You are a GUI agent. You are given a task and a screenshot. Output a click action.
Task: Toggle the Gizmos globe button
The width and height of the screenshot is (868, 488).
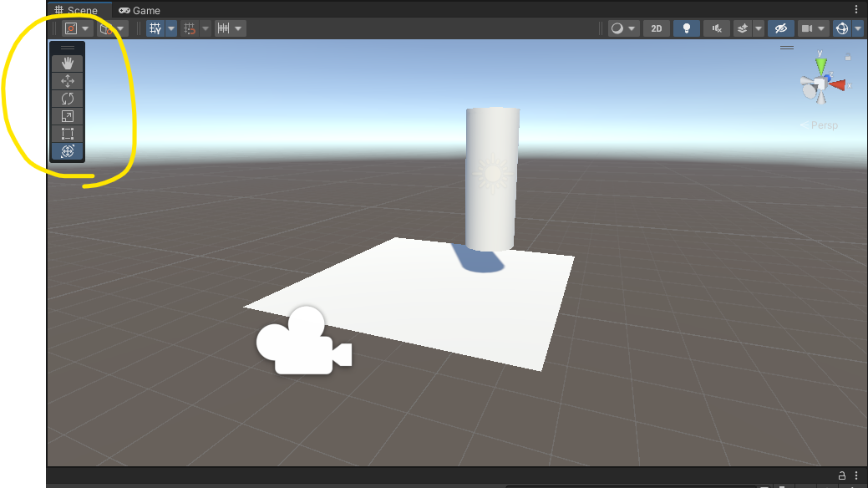point(842,28)
